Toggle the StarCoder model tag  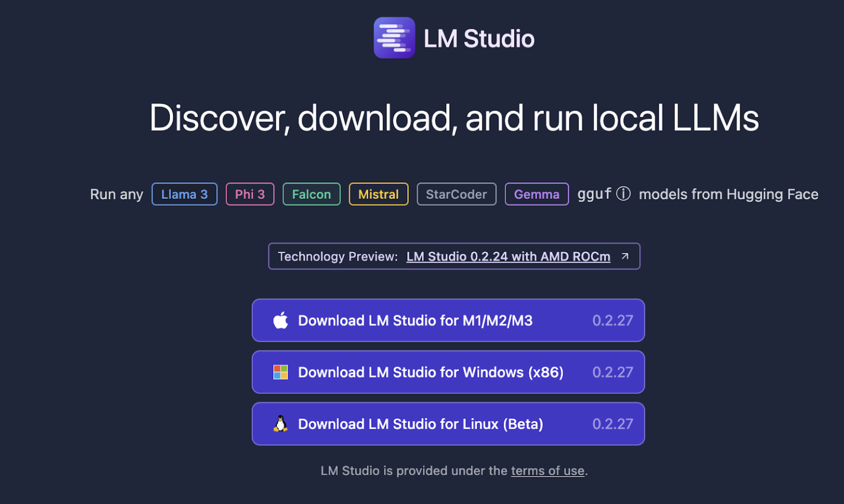tap(456, 194)
